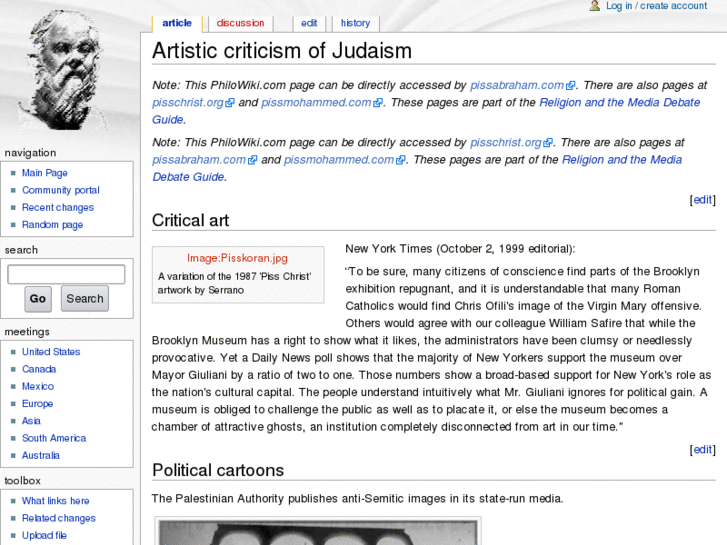The height and width of the screenshot is (545, 727).
Task: Open pisschrist.org link in first note
Action: tap(193, 103)
